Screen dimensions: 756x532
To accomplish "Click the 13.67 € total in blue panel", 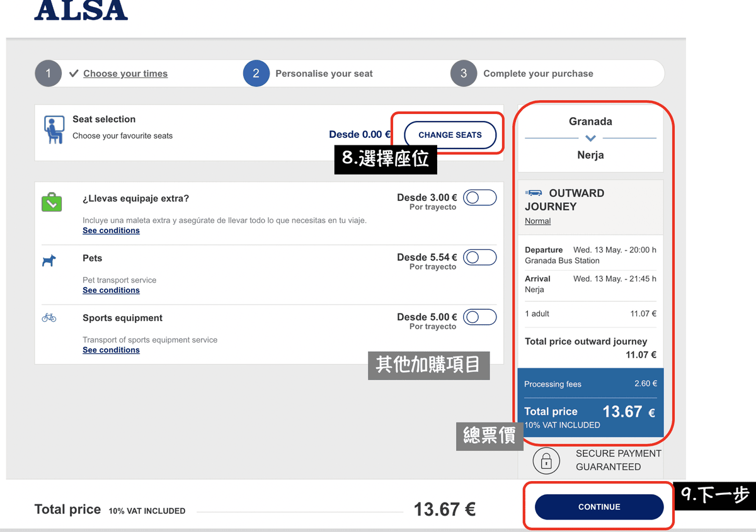I will (629, 412).
